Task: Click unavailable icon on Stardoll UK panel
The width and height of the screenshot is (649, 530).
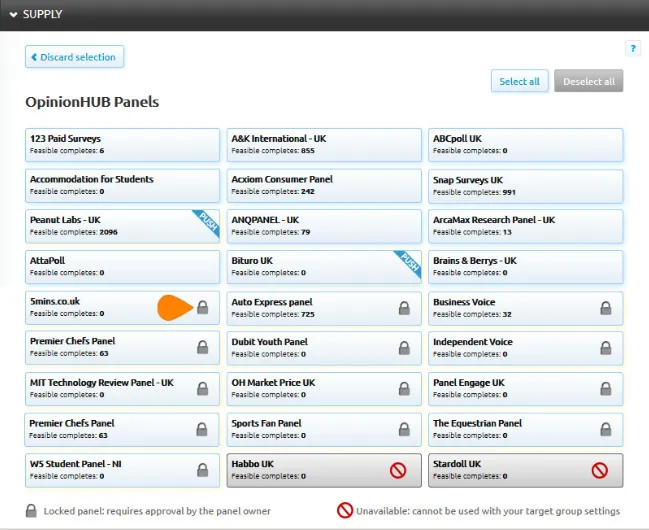Action: [599, 470]
